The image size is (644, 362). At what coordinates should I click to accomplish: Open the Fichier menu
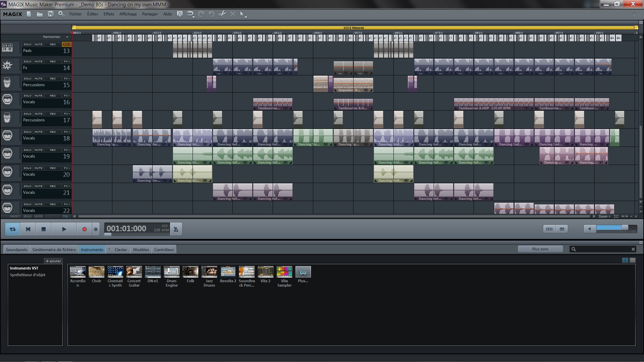click(x=75, y=14)
